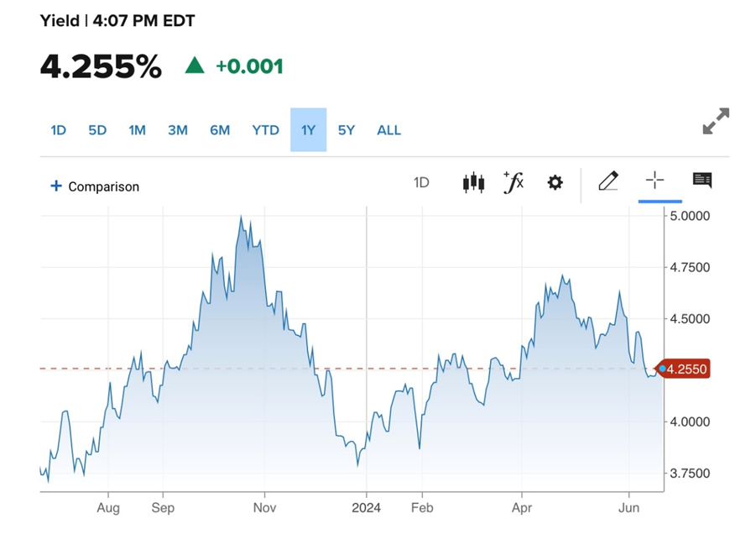
Task: Select the highlighted 1Y range
Action: 308,130
